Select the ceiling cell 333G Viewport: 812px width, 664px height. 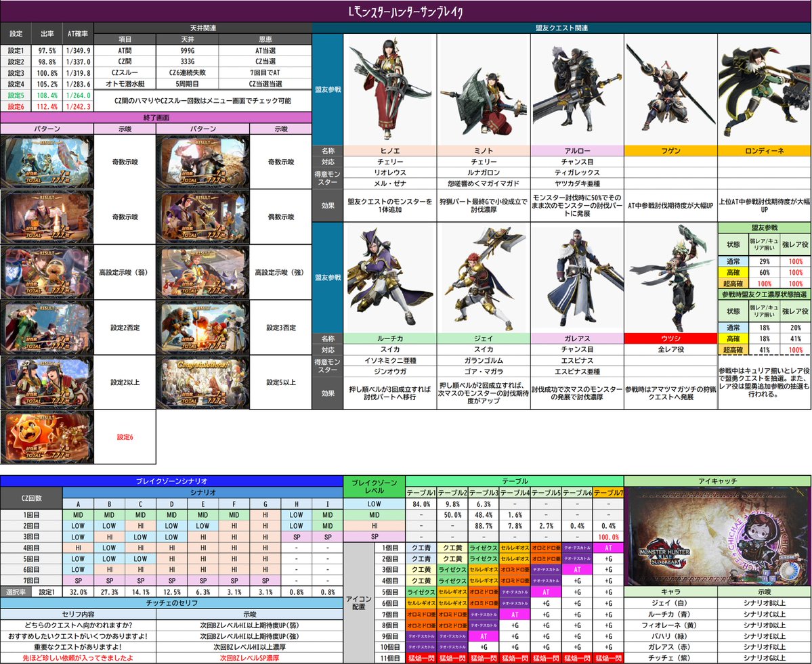tap(188, 62)
